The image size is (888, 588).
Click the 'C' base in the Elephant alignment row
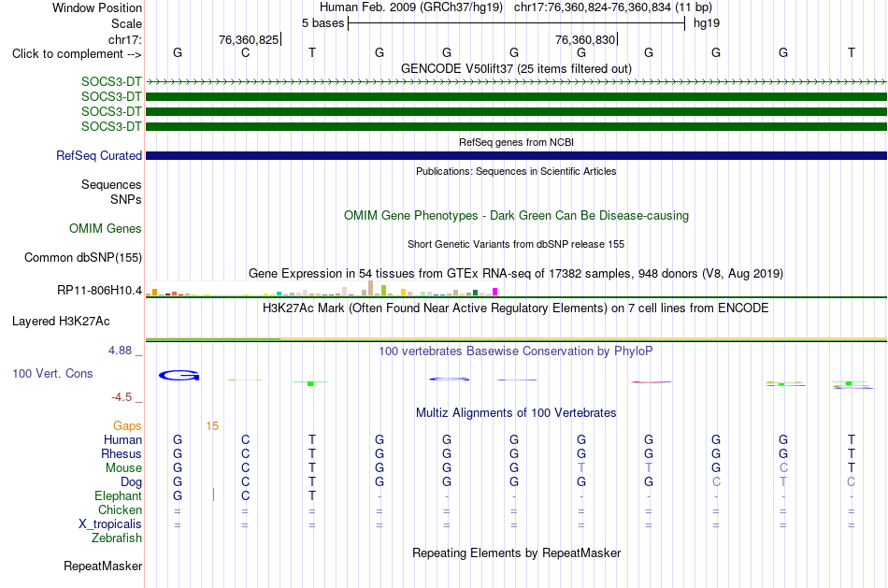tap(245, 496)
